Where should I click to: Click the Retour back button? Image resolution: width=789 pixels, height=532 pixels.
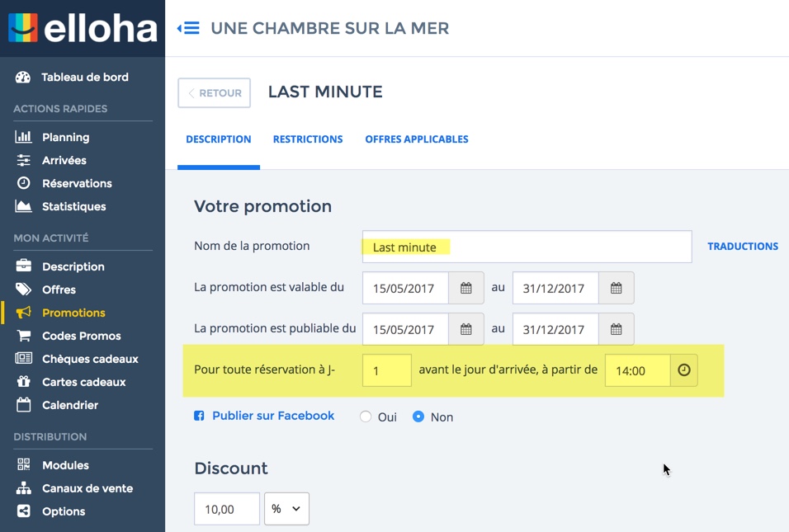[x=214, y=93]
